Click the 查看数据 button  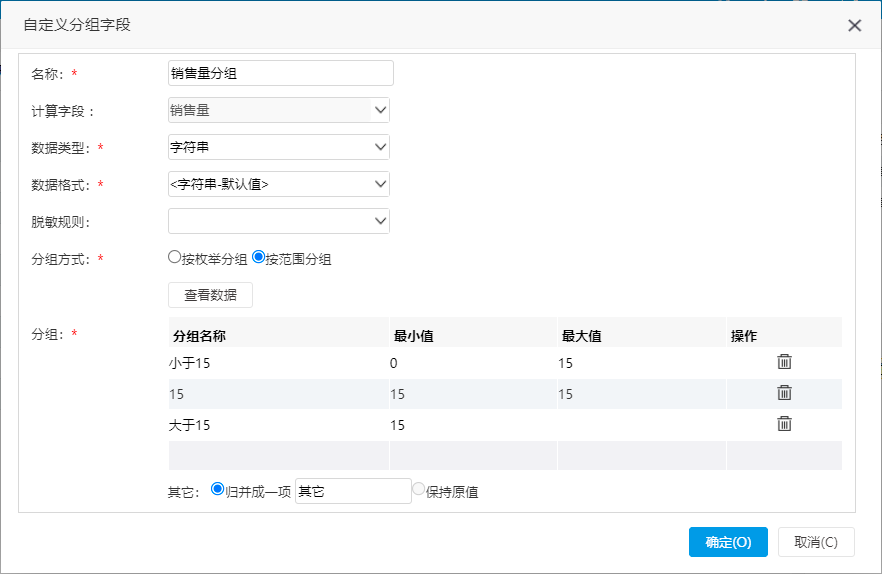(210, 295)
